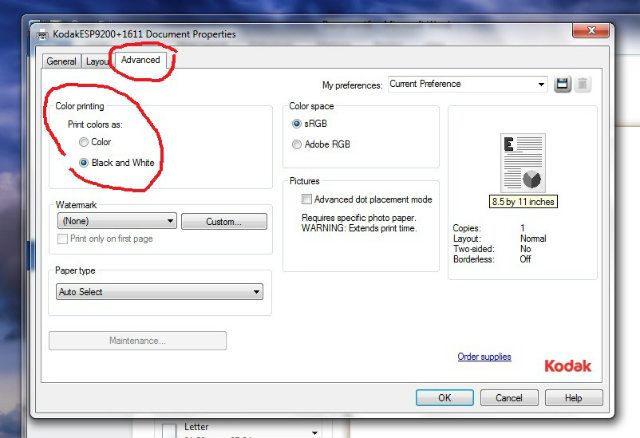
Task: Open Help for document properties
Action: coord(573,398)
